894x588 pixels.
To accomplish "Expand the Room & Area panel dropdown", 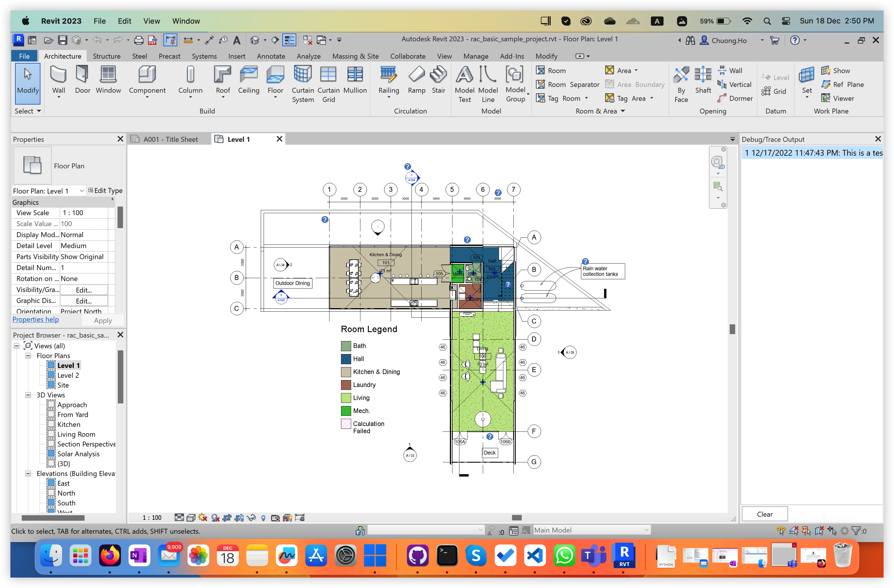I will (x=623, y=111).
